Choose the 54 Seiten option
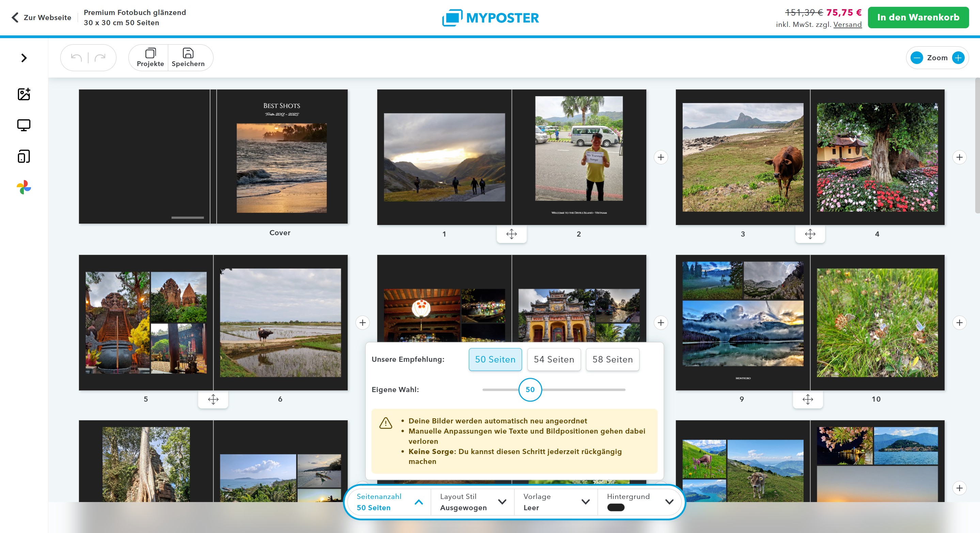 [x=554, y=359]
